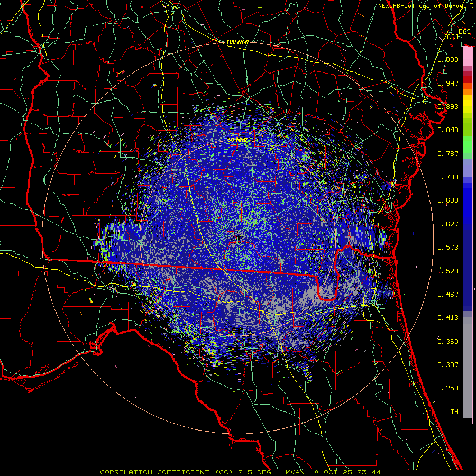Select the 0.413 scale value

[x=448, y=318]
